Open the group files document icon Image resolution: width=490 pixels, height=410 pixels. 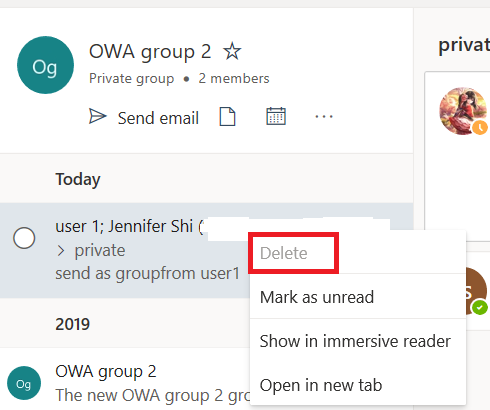(227, 117)
